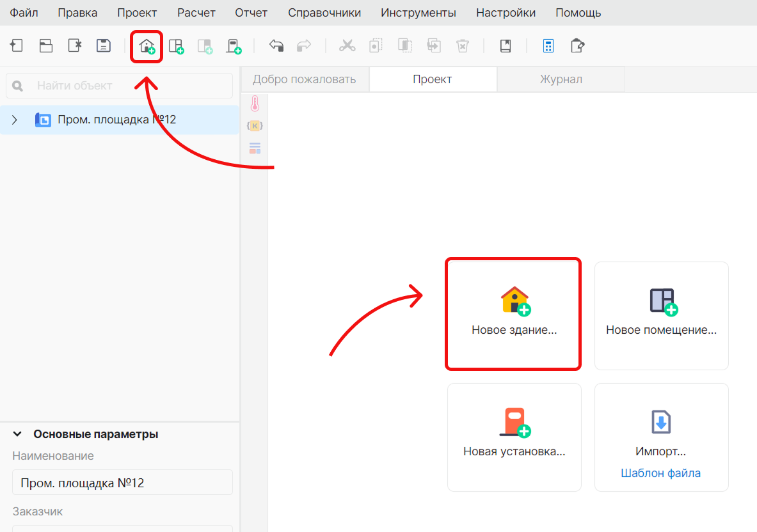Click the Новое помещение... card
757x532 pixels.
(662, 316)
